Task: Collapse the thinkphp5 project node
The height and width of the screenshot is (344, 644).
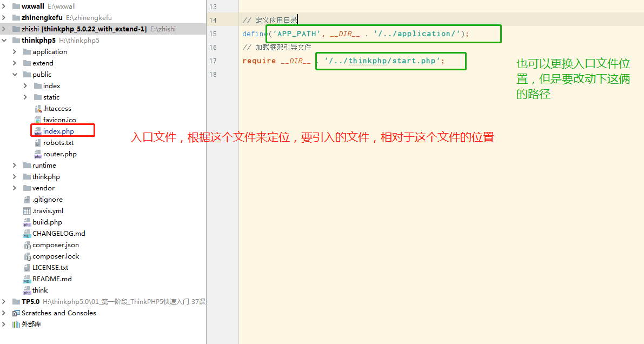Action: [x=4, y=40]
